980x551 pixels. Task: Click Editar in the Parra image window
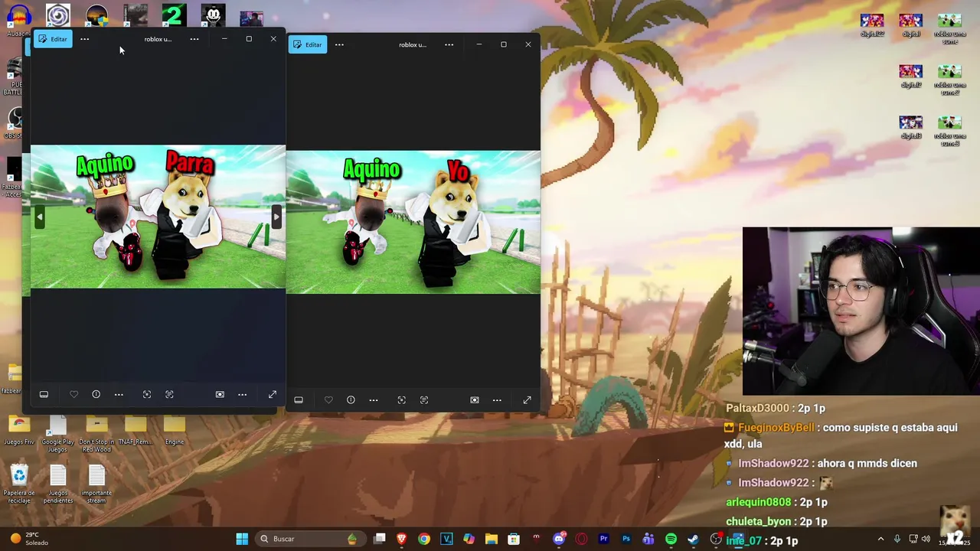(x=53, y=39)
